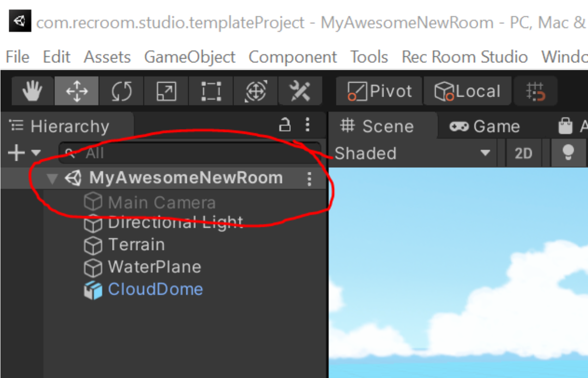Select the Rect tool
588x378 pixels.
(211, 91)
